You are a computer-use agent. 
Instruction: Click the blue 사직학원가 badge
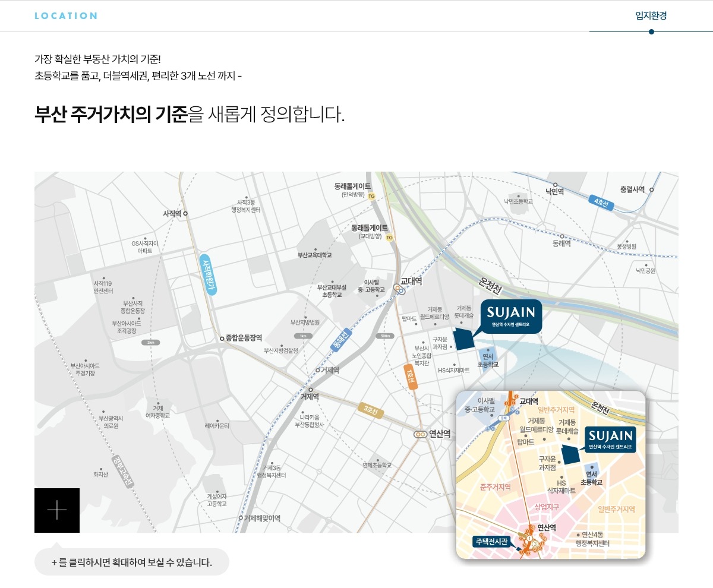208,275
